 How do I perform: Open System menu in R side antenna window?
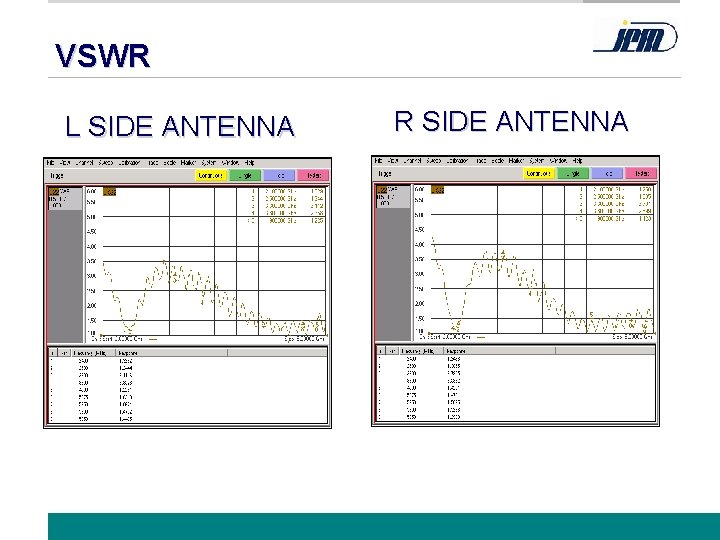537,161
